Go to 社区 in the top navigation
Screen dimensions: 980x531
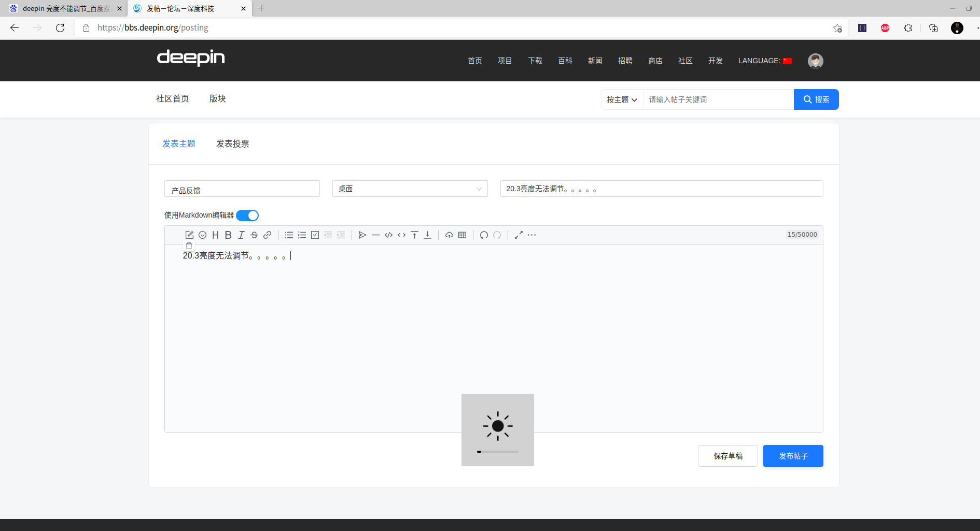click(685, 61)
